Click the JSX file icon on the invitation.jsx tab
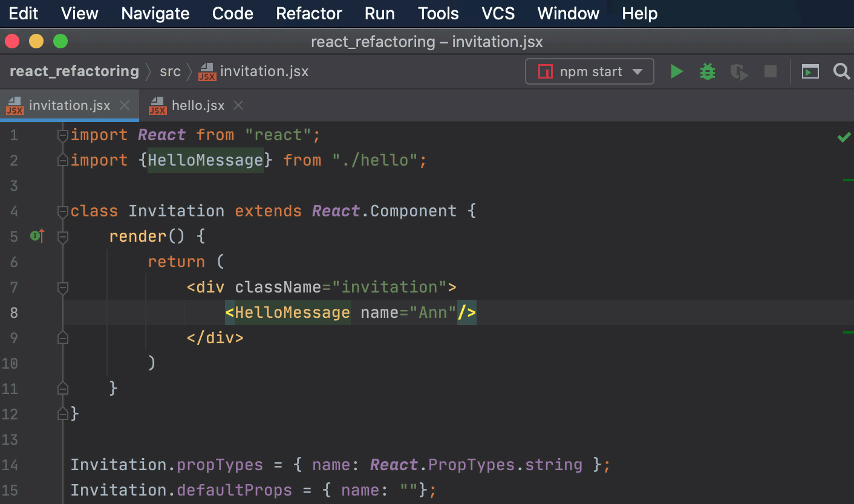Image resolution: width=854 pixels, height=504 pixels. coord(16,105)
